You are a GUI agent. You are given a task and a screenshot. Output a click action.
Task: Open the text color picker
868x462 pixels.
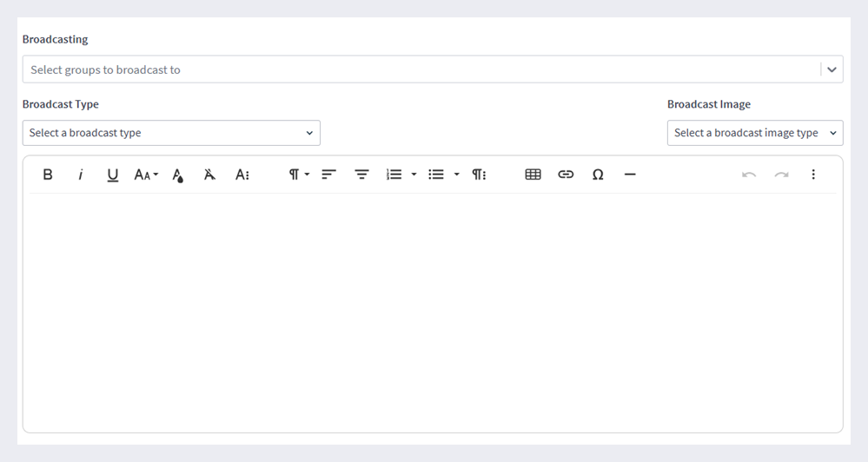(178, 175)
